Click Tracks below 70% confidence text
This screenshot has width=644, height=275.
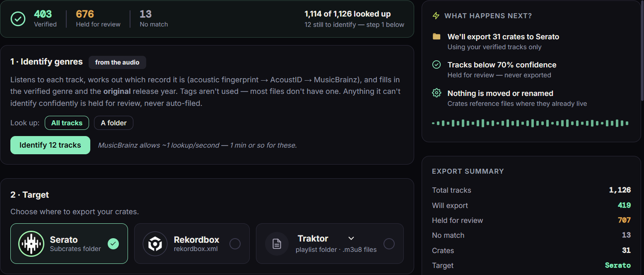pyautogui.click(x=502, y=65)
